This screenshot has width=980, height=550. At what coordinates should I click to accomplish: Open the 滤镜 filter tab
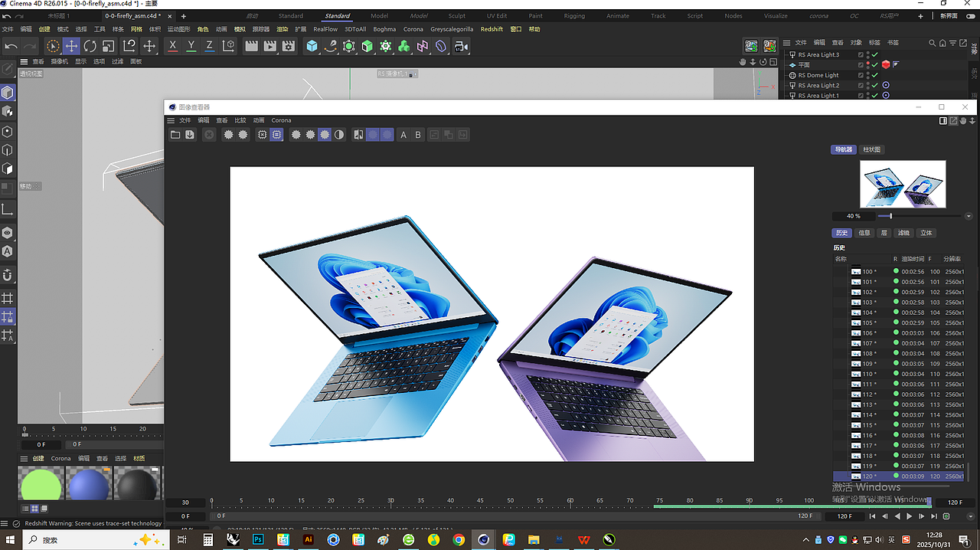click(903, 233)
